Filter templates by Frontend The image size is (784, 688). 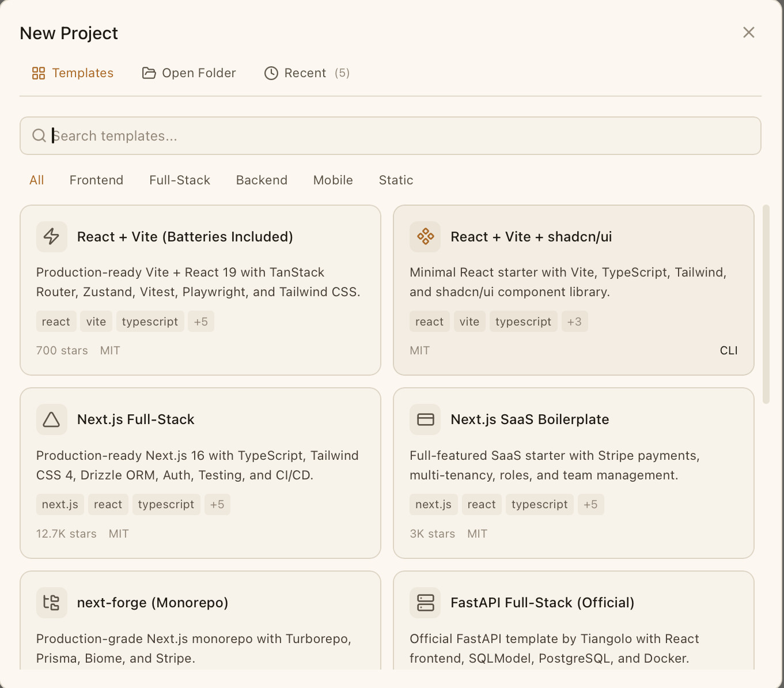pyautogui.click(x=96, y=180)
